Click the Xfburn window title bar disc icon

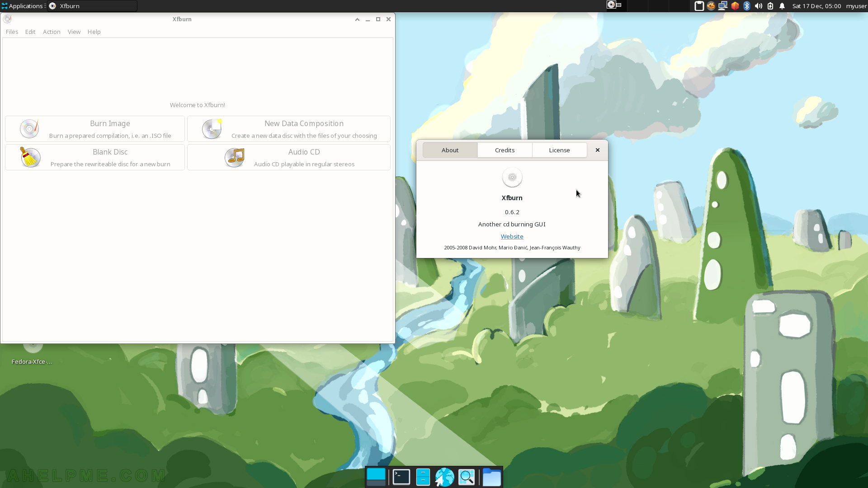(7, 19)
